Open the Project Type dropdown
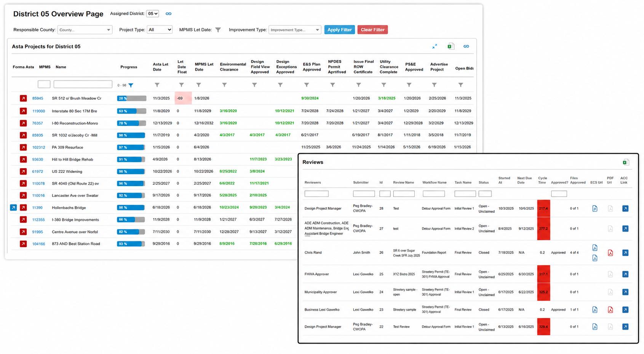 tap(160, 30)
